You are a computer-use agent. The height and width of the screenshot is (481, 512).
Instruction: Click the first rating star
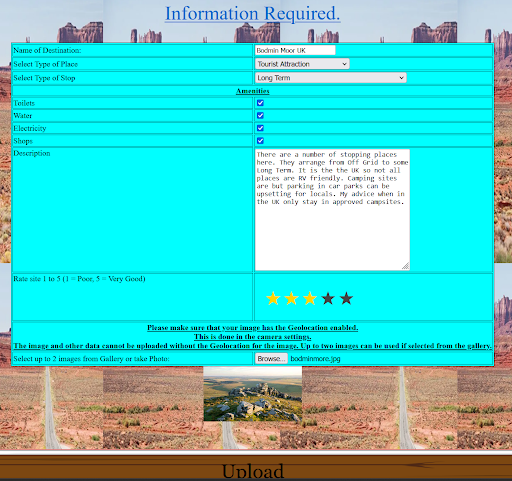[x=273, y=298]
